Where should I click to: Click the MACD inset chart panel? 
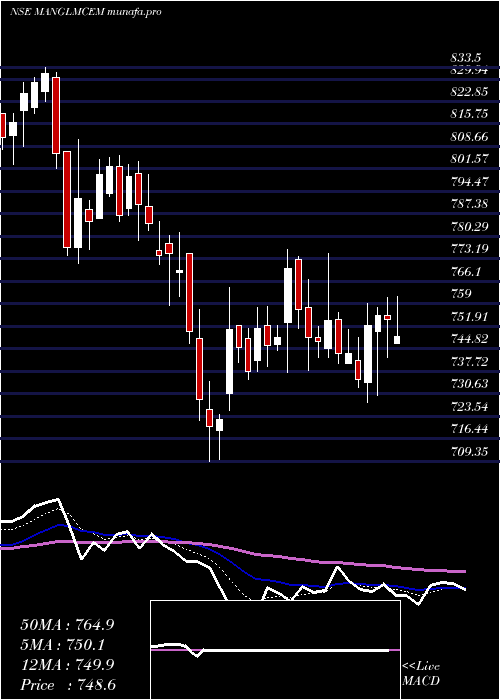(x=275, y=650)
